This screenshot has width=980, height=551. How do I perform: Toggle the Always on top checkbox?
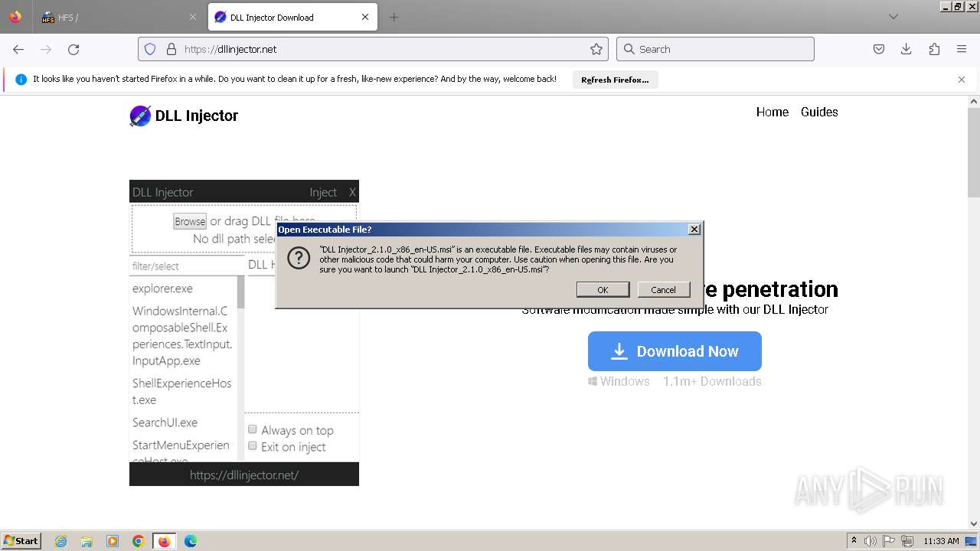coord(253,429)
